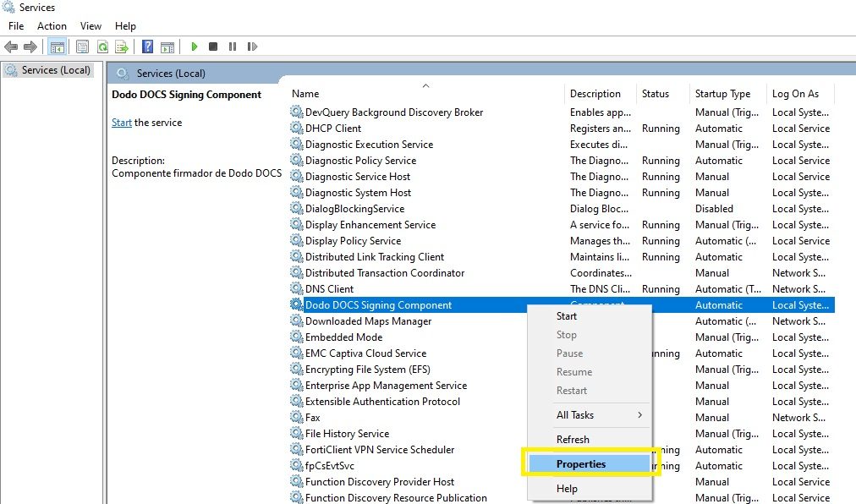
Task: Open the Help menu in menu bar
Action: click(125, 25)
